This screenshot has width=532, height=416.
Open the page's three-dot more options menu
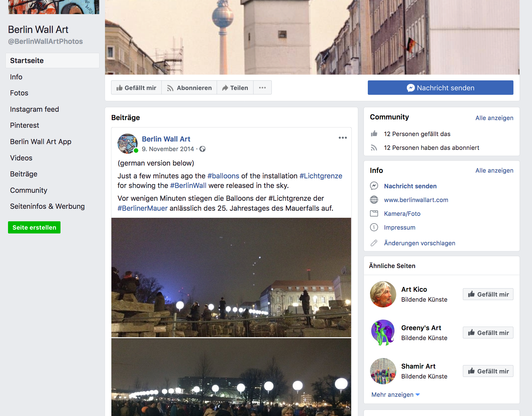(262, 88)
